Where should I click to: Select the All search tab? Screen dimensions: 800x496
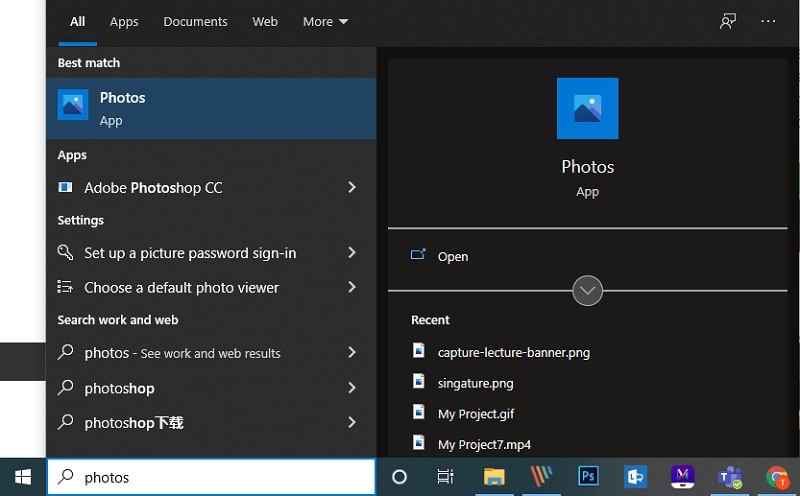point(78,21)
